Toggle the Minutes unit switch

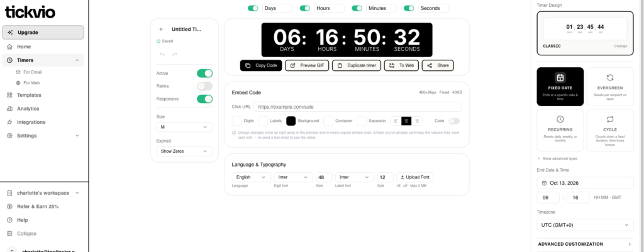[357, 8]
